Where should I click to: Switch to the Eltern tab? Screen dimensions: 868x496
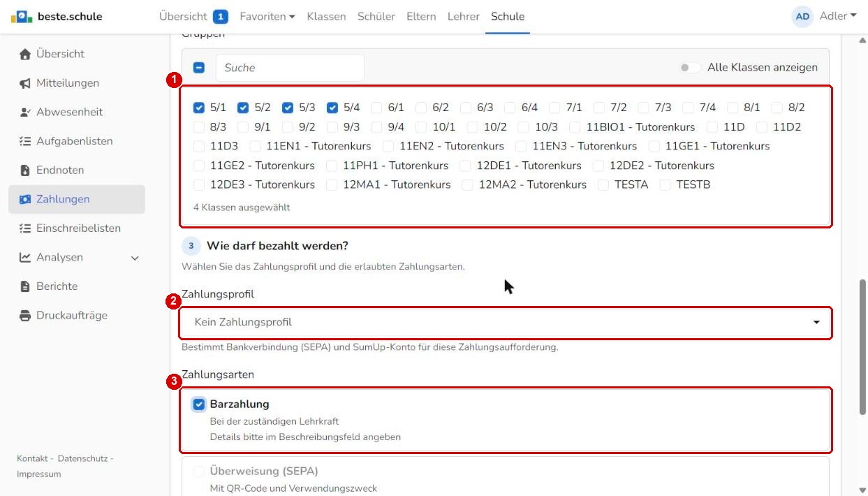click(421, 16)
